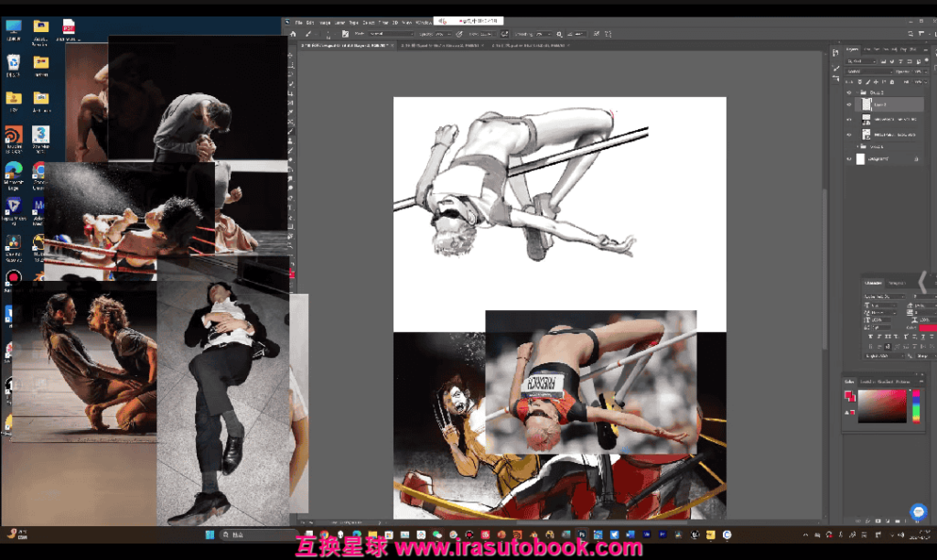Filter layers by shape layers icon
Image resolution: width=937 pixels, height=560 pixels.
click(x=910, y=61)
